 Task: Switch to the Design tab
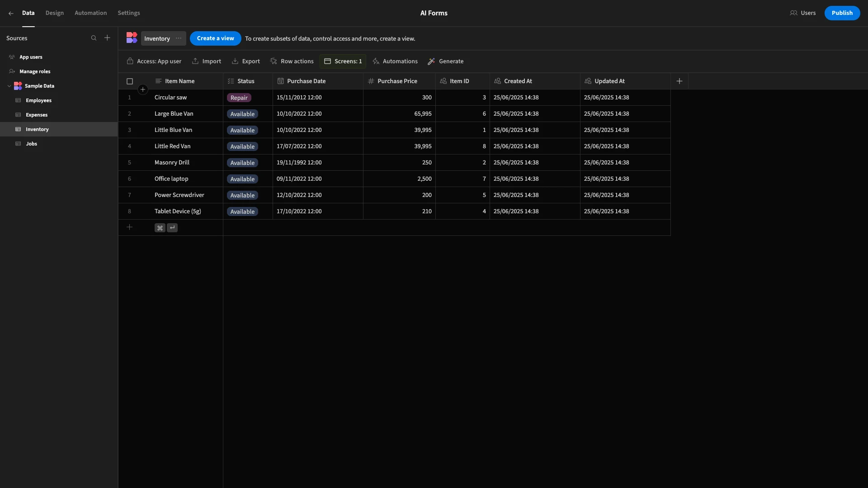(x=55, y=13)
